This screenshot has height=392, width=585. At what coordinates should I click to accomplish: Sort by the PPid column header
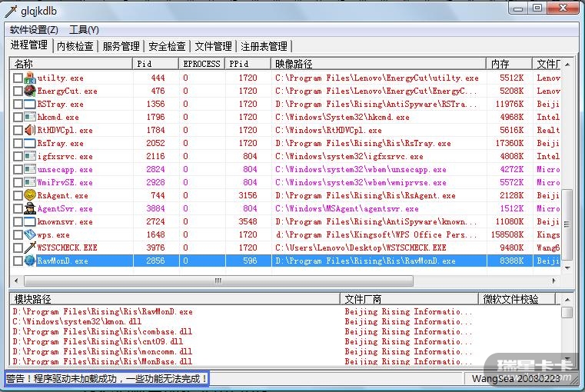click(x=248, y=64)
